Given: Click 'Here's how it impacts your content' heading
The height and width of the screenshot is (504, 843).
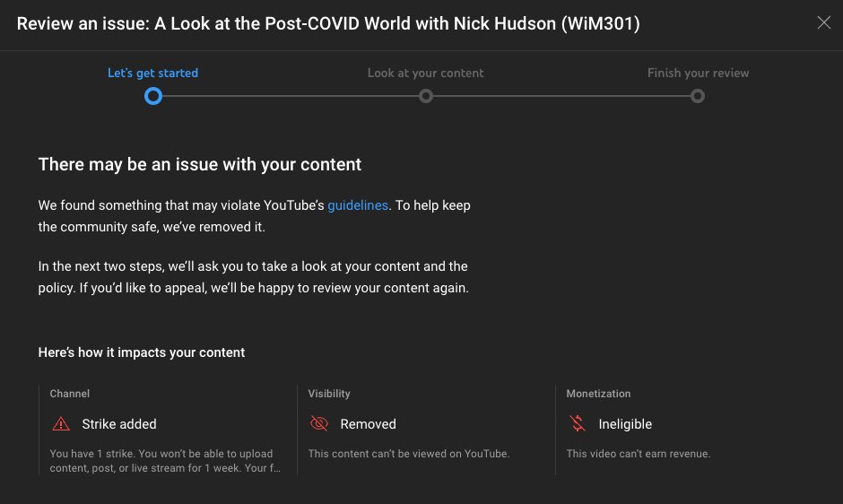Looking at the screenshot, I should (x=142, y=352).
